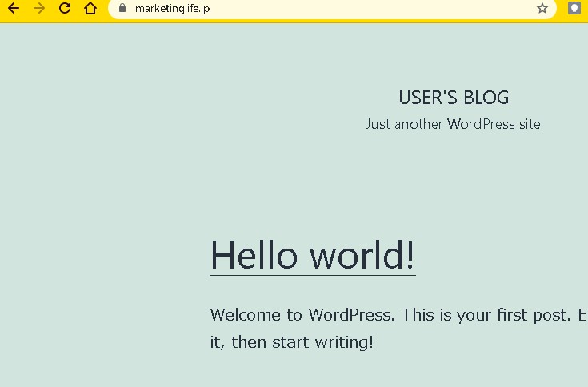
Task: Open the extension icon right of the star
Action: click(574, 9)
